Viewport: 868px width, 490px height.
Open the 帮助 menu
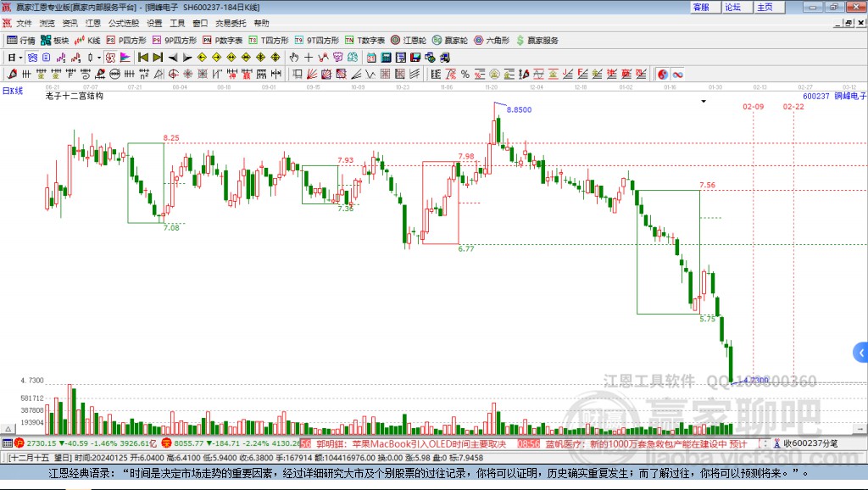click(261, 23)
